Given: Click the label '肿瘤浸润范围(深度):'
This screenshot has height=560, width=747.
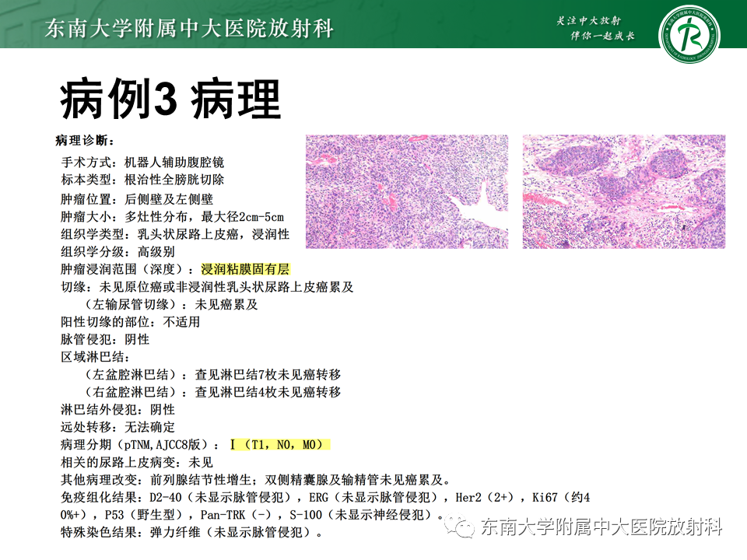Looking at the screenshot, I should tap(127, 270).
